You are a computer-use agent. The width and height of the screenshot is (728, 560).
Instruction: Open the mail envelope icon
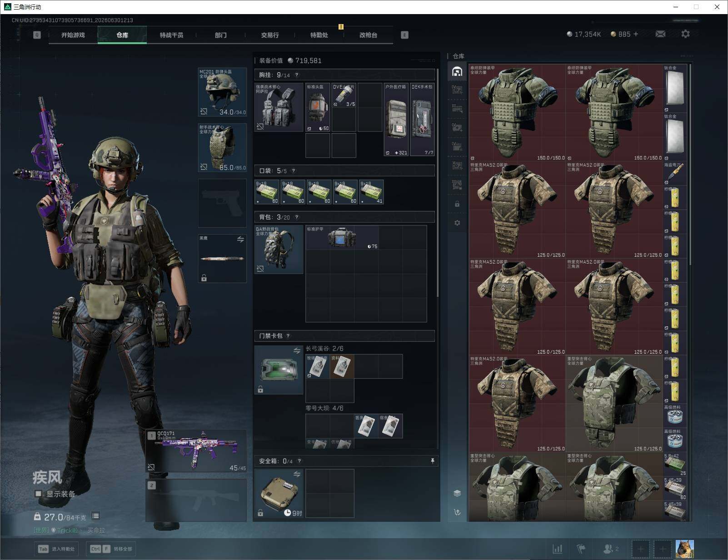click(x=660, y=34)
